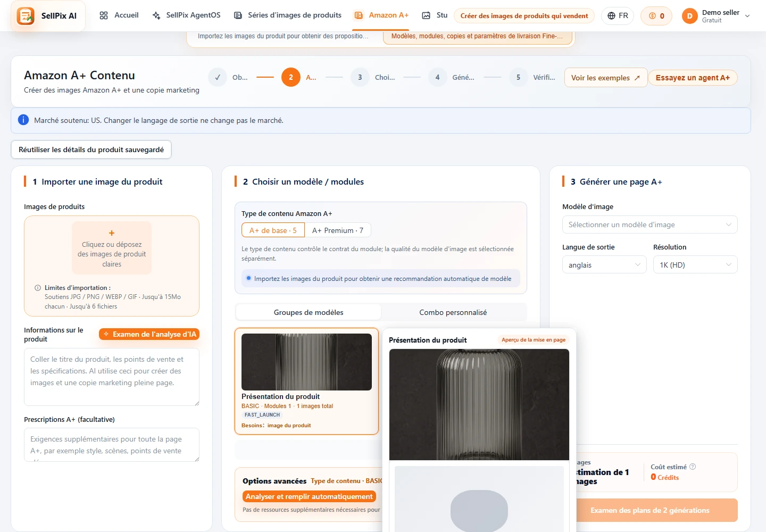Image resolution: width=766 pixels, height=532 pixels.
Task: Click the Amazon A+ tab icon
Action: click(x=359, y=15)
